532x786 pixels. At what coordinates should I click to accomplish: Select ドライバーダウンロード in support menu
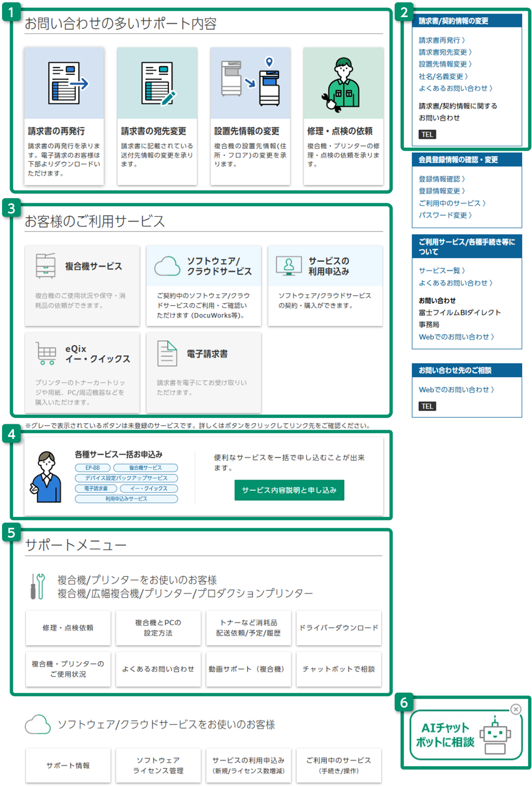coord(339,628)
